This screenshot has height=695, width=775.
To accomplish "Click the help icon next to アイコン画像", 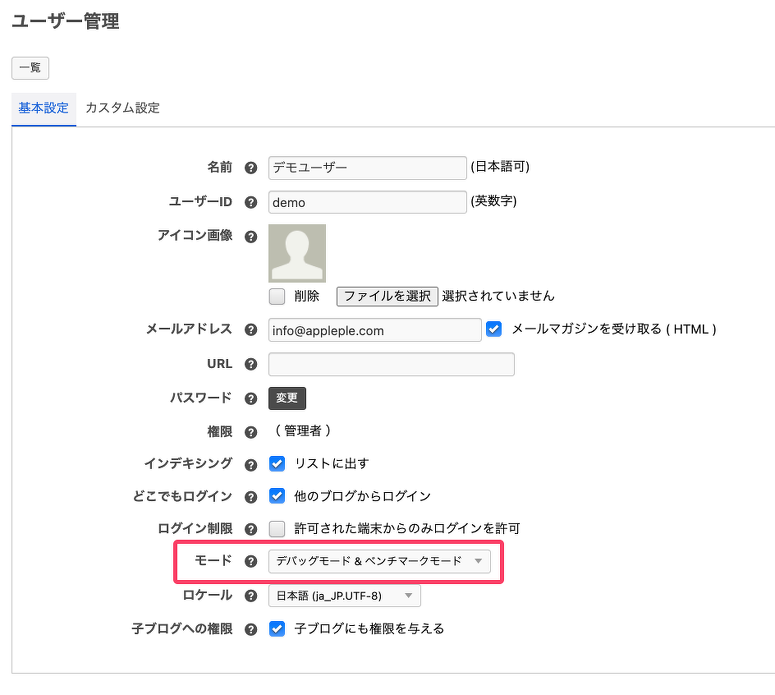I will (251, 236).
